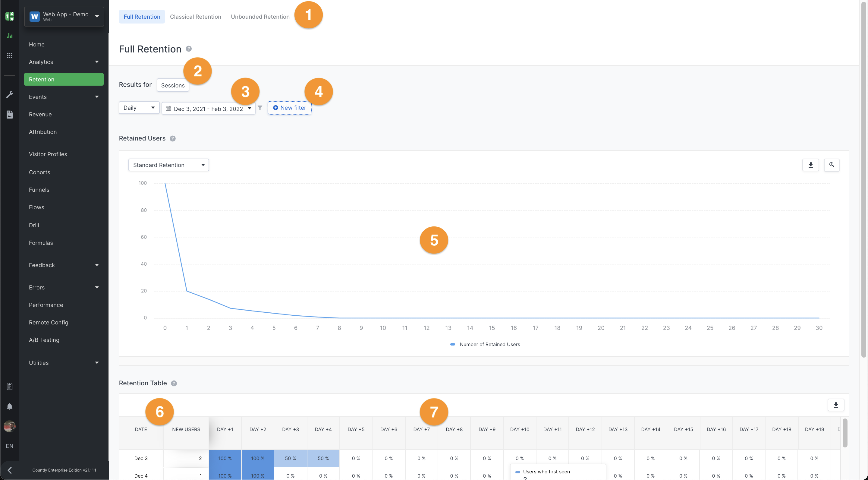Expand the Feedback menu
868x480 pixels.
(x=64, y=265)
